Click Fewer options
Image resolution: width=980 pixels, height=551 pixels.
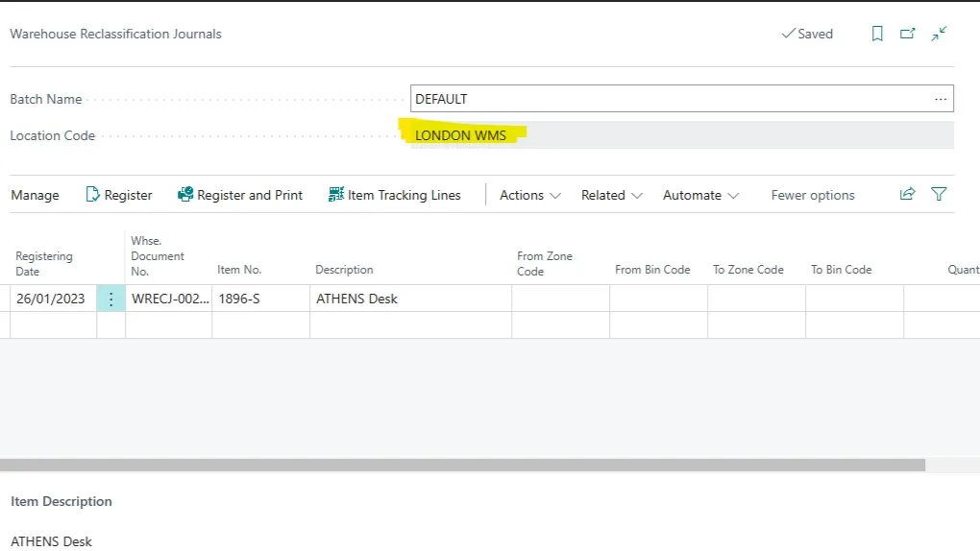tap(813, 195)
